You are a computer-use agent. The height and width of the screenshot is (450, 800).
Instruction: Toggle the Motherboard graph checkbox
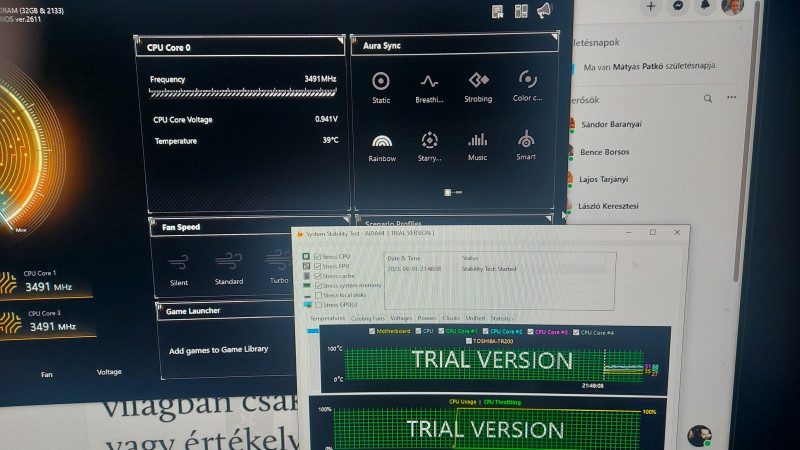(x=372, y=331)
